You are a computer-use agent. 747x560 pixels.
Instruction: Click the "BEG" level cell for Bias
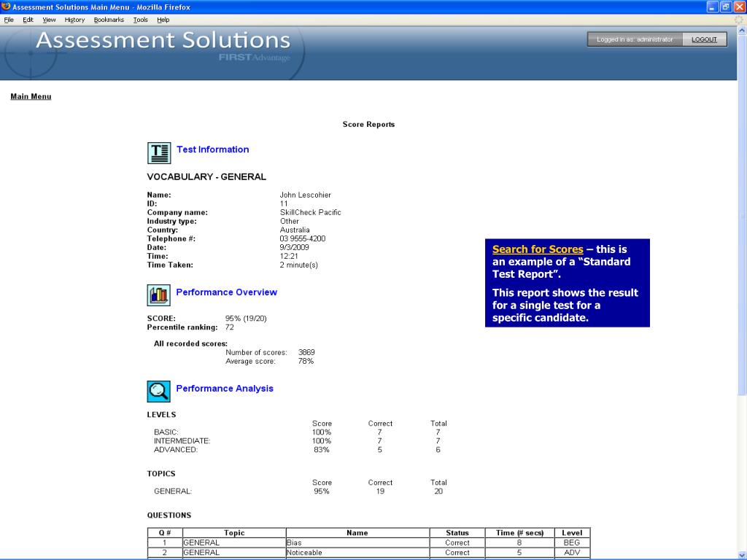(x=572, y=542)
